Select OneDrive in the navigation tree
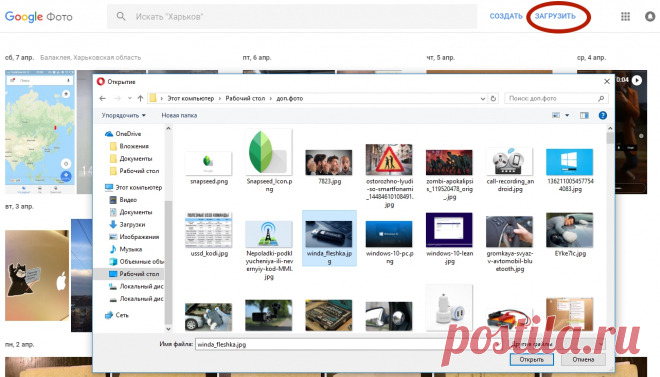 coord(123,134)
